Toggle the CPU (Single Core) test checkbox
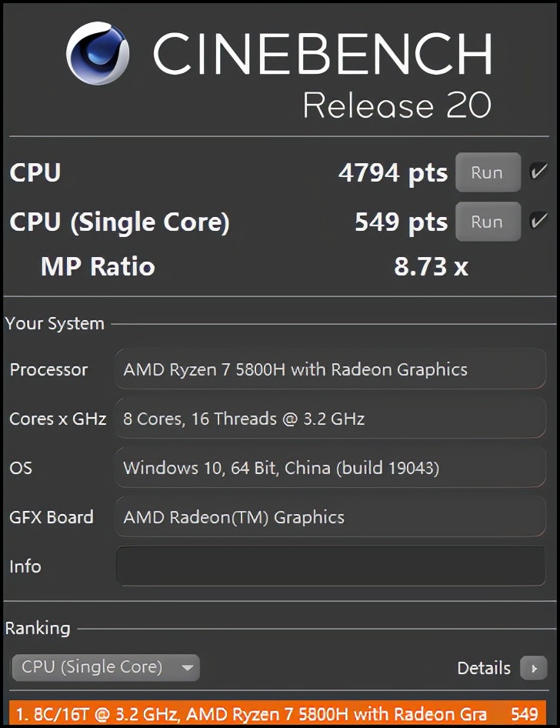Screen dimensions: 560x728 538,222
